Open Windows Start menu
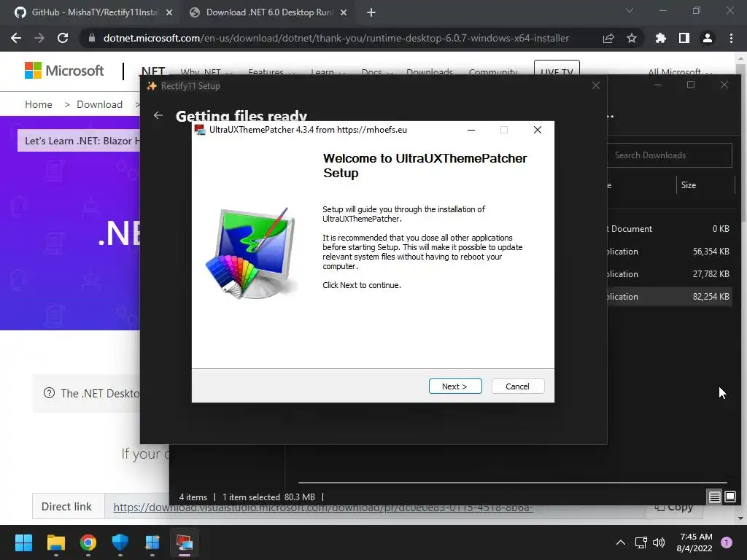Image resolution: width=747 pixels, height=560 pixels. [x=23, y=542]
